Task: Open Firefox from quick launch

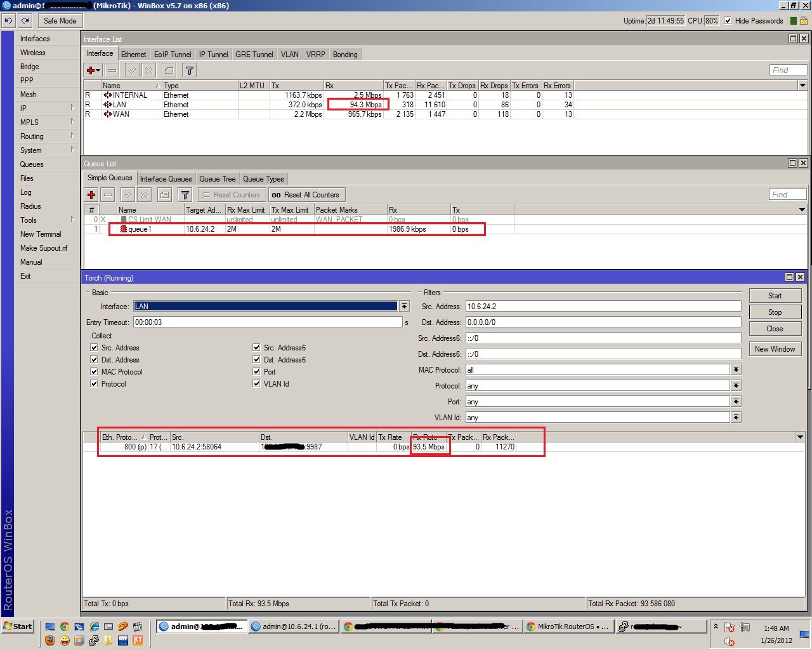Action: tap(50, 640)
